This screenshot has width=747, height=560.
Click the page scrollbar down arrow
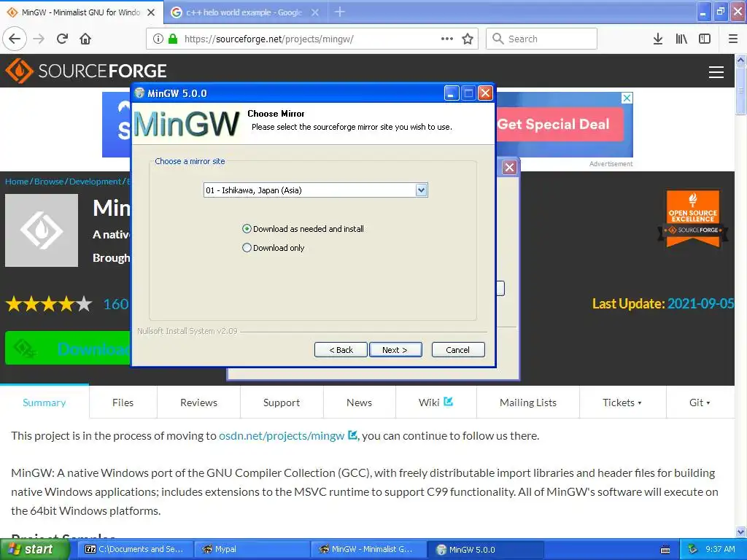(741, 532)
